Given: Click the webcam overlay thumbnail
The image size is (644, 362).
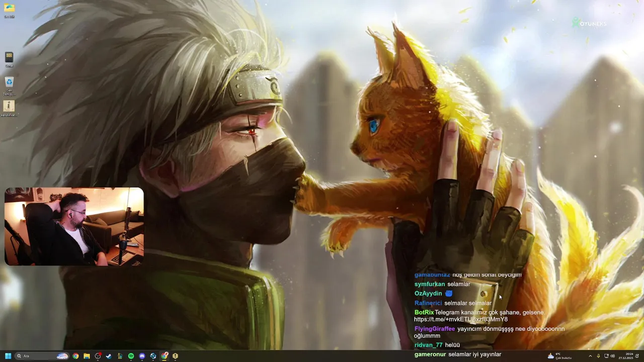Looking at the screenshot, I should 74,226.
